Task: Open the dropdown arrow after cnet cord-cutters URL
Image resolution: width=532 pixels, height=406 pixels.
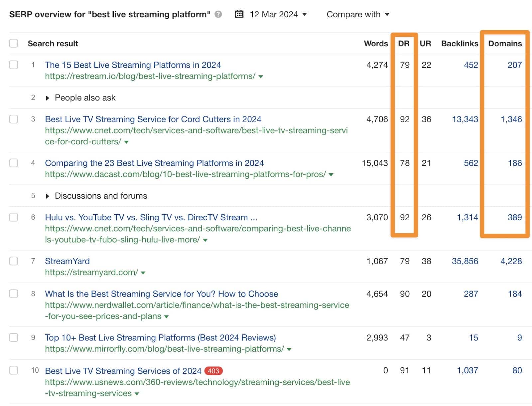Action: 126,142
